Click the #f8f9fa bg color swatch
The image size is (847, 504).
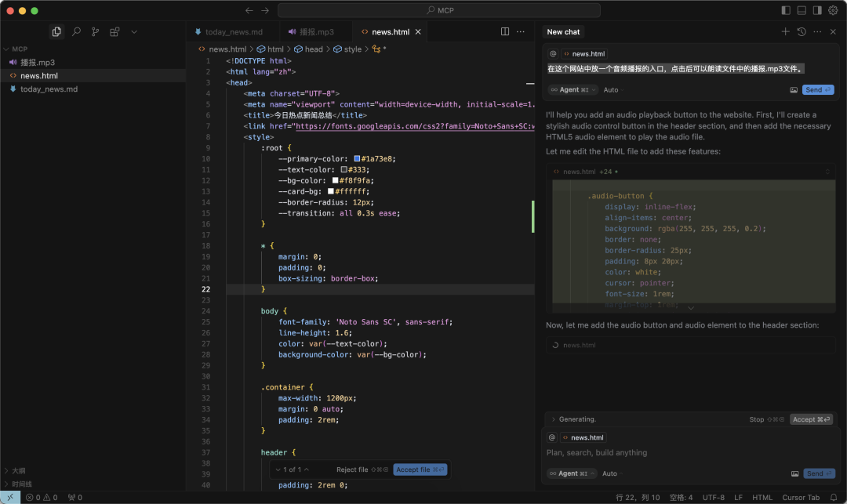click(x=336, y=180)
